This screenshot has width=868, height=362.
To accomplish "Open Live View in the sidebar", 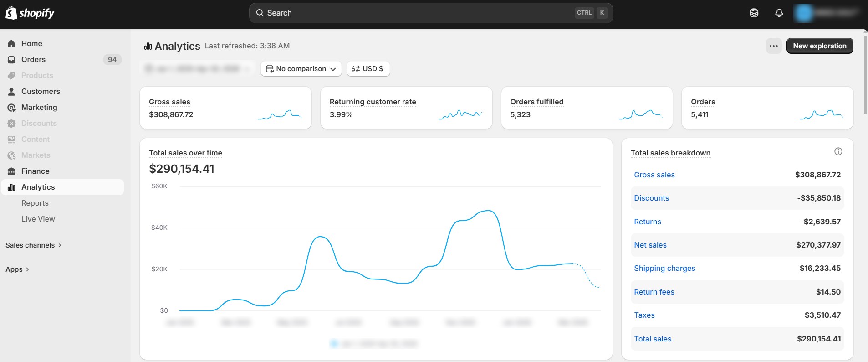I will point(38,219).
